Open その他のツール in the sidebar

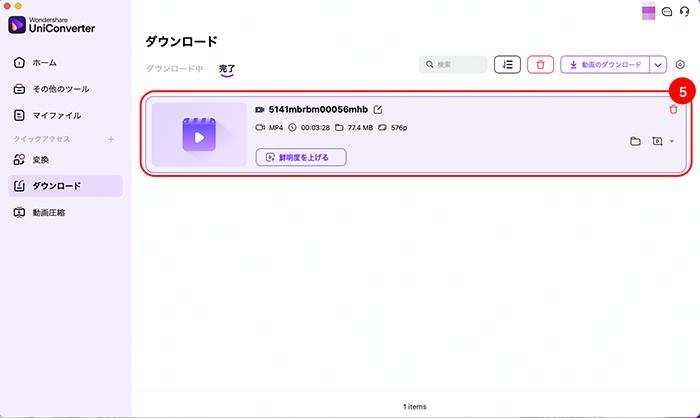coord(51,89)
